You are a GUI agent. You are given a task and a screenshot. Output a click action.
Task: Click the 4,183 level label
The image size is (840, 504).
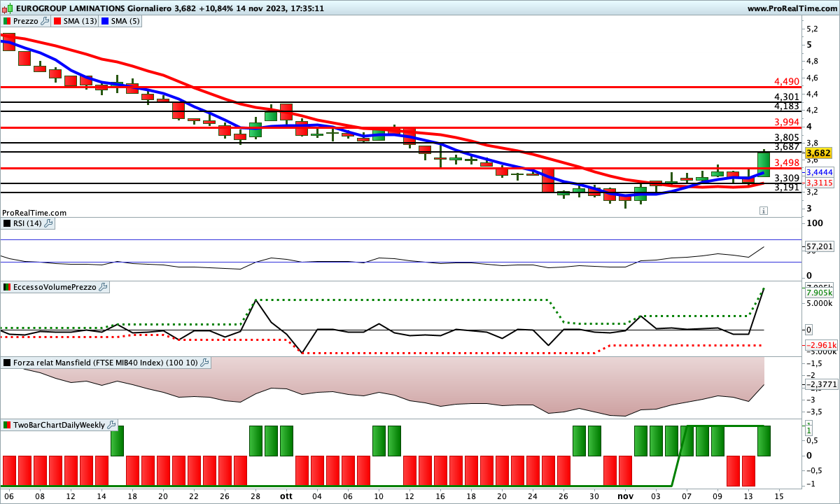tap(787, 106)
